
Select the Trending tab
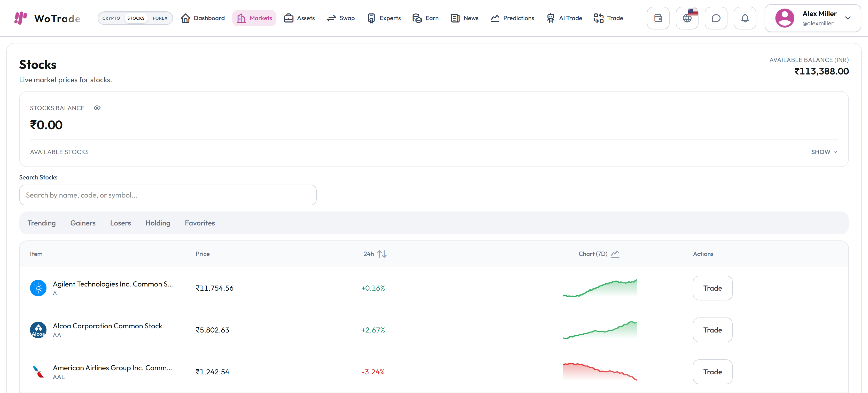(41, 223)
